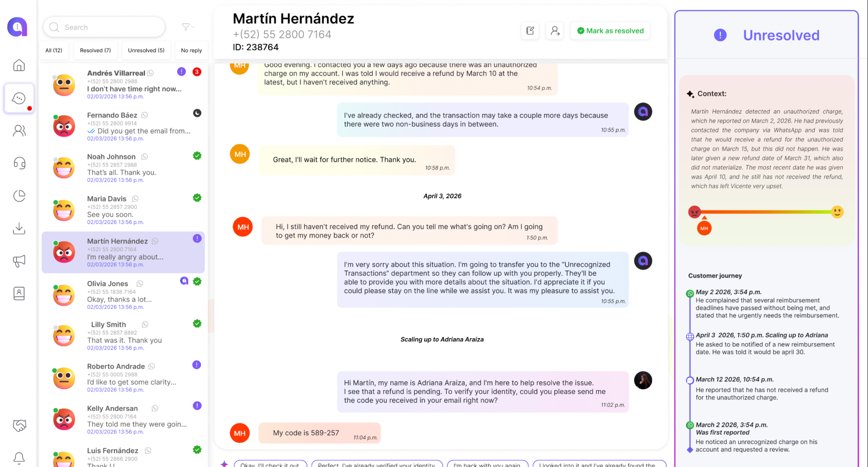Image resolution: width=868 pixels, height=467 pixels.
Task: Open Andrés Villarreal conversation
Action: [x=123, y=84]
